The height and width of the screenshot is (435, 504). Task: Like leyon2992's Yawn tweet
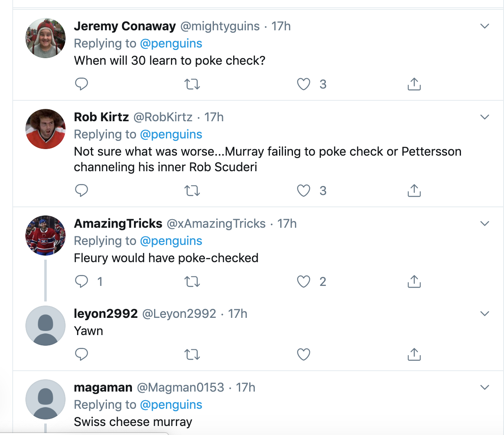pyautogui.click(x=304, y=354)
